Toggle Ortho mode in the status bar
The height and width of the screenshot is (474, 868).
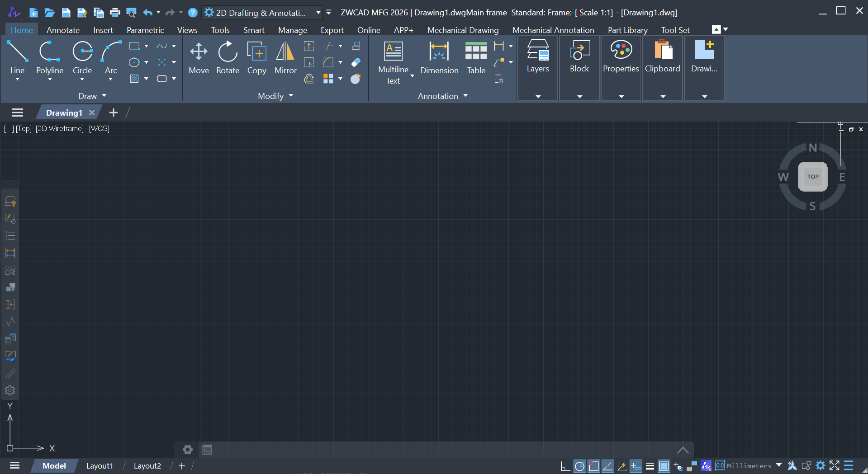(x=564, y=466)
